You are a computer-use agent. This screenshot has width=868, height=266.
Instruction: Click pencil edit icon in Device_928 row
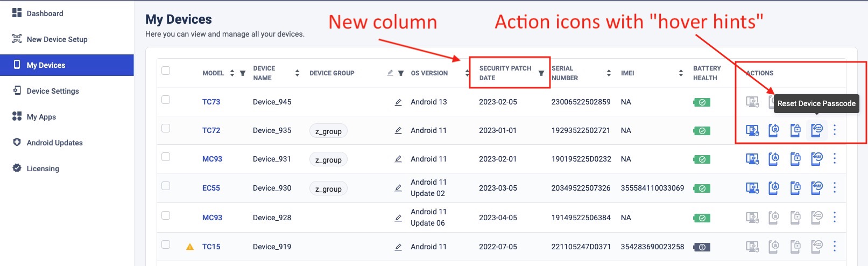(x=398, y=218)
